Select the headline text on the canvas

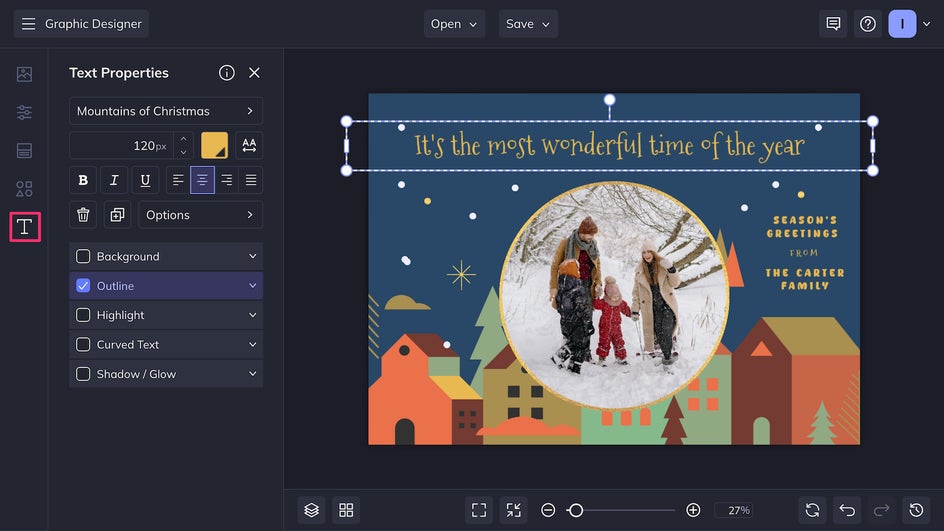[x=609, y=146]
